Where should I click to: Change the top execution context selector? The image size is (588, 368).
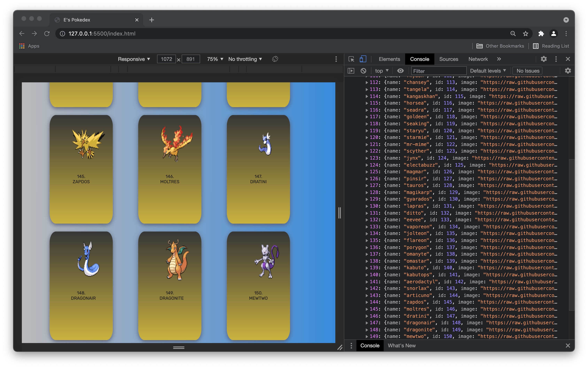click(381, 71)
